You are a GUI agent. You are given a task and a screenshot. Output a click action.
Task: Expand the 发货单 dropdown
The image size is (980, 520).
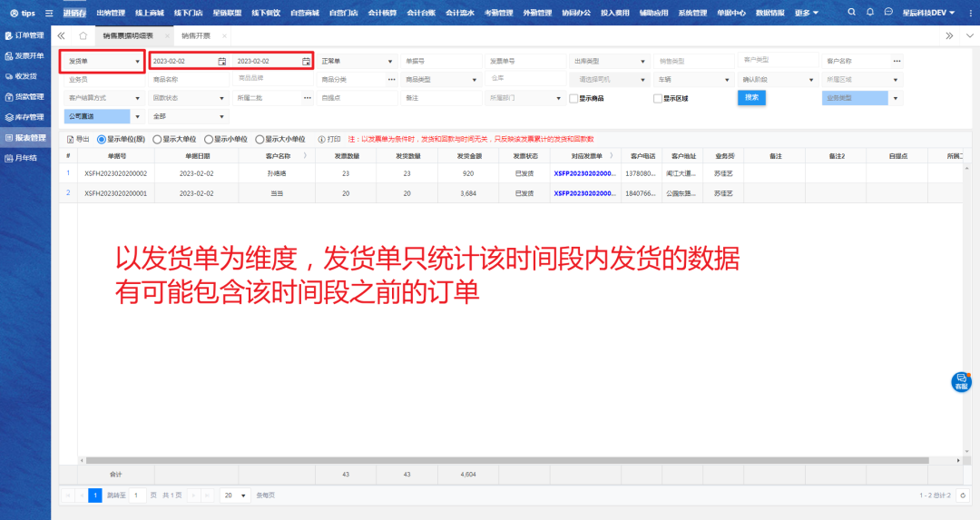point(137,61)
